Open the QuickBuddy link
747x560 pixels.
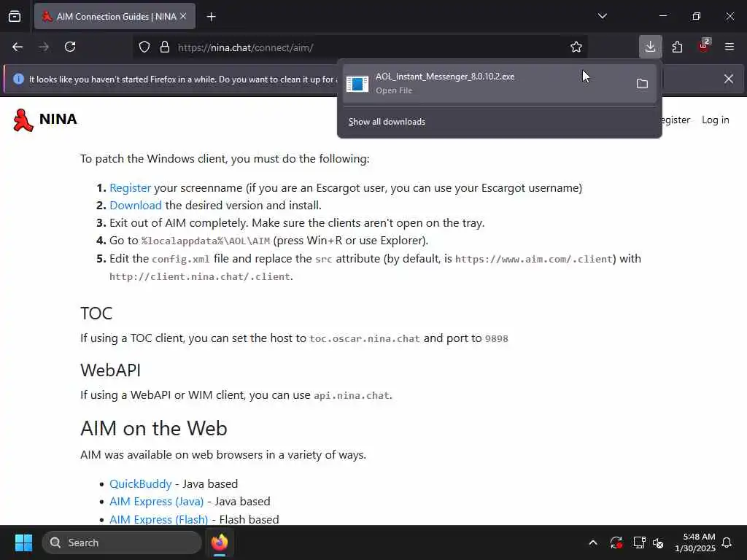coord(141,484)
